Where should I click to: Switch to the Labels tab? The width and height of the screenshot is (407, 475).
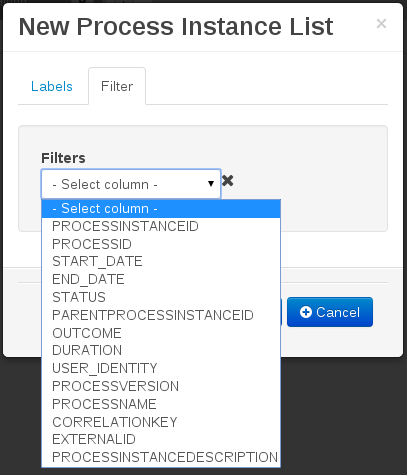click(x=52, y=86)
